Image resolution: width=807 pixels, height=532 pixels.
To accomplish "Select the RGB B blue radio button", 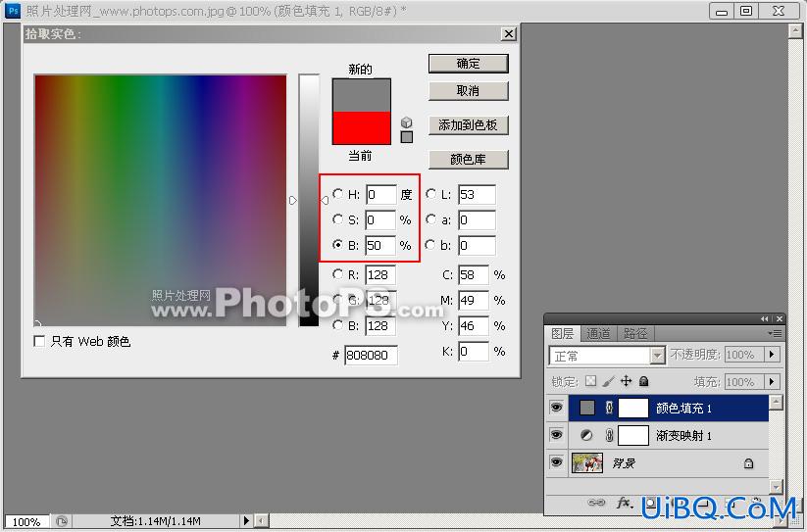I will pyautogui.click(x=337, y=325).
